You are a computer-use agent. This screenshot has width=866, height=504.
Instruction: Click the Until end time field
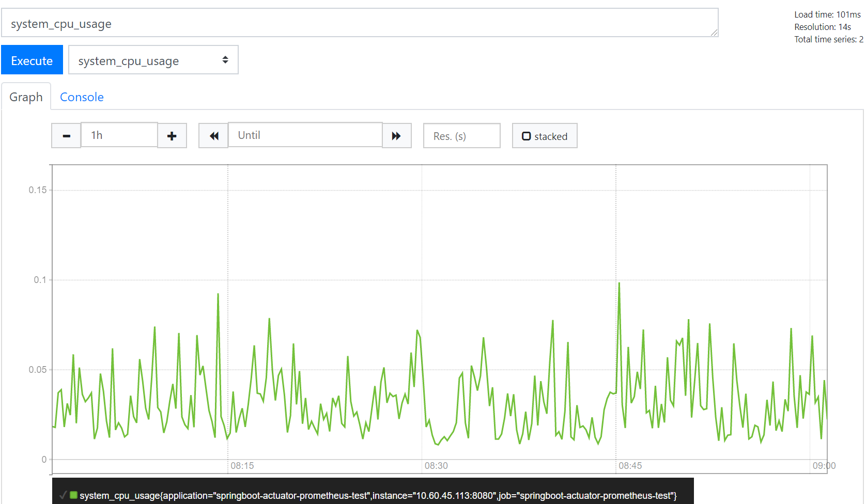(x=305, y=135)
